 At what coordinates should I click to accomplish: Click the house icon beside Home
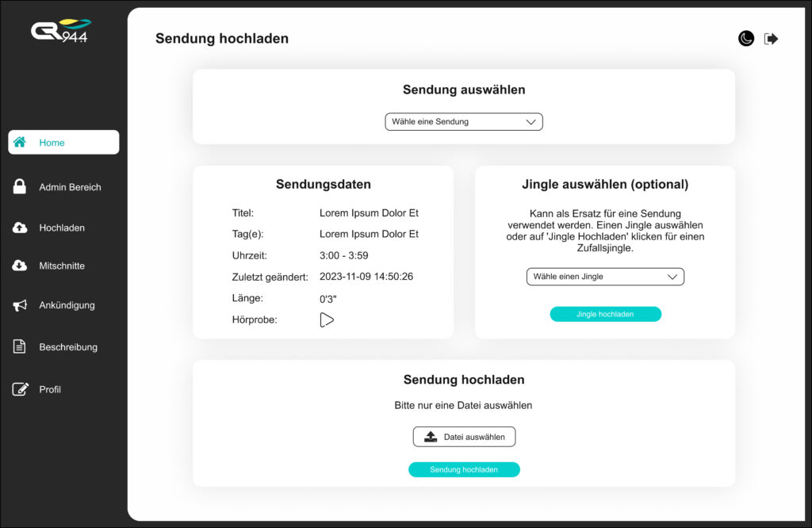20,142
